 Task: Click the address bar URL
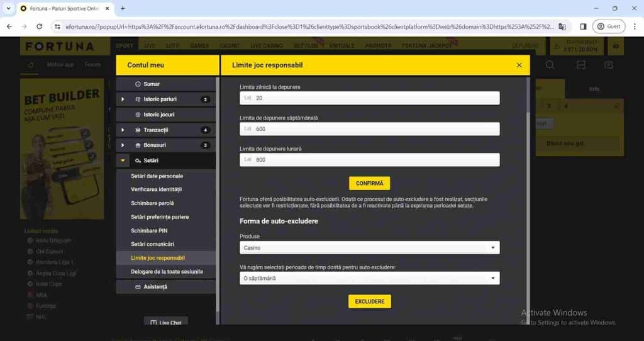pos(309,26)
